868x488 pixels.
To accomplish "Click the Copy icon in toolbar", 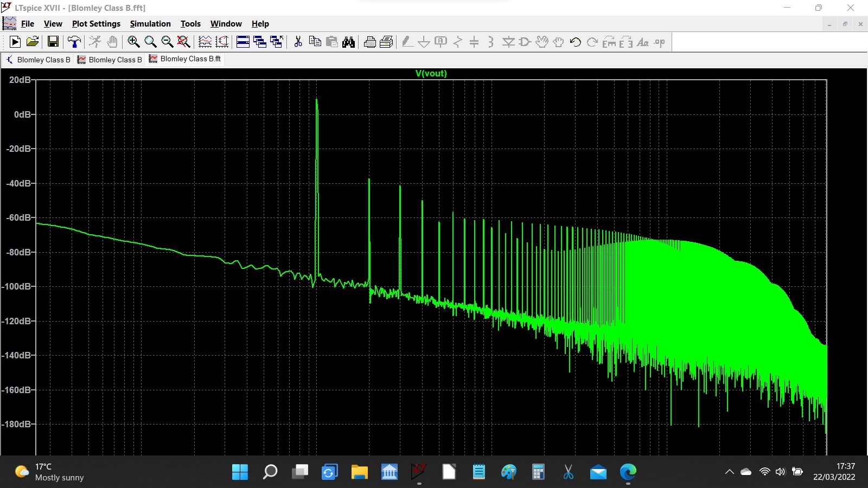I will (315, 42).
